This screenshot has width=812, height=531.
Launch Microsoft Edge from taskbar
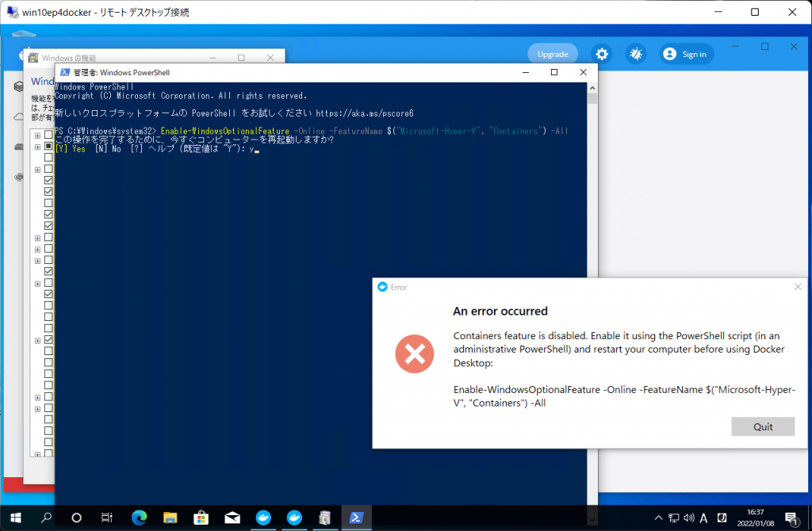[x=139, y=518]
